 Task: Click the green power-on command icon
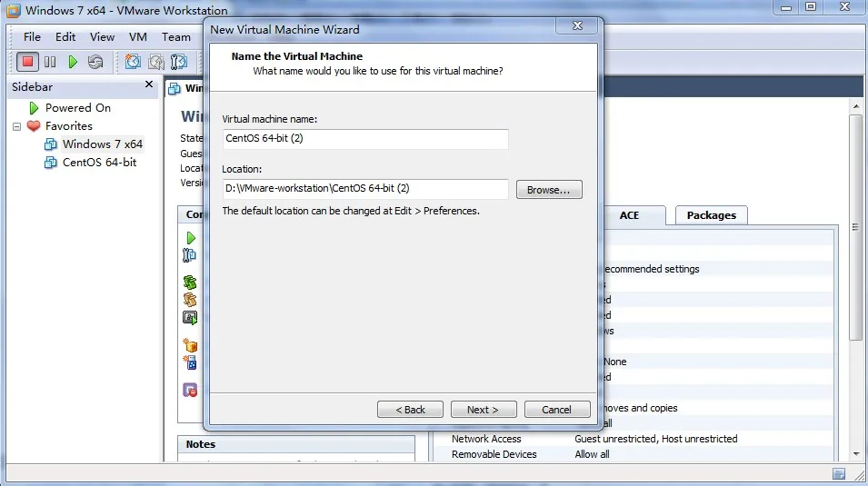click(x=191, y=238)
